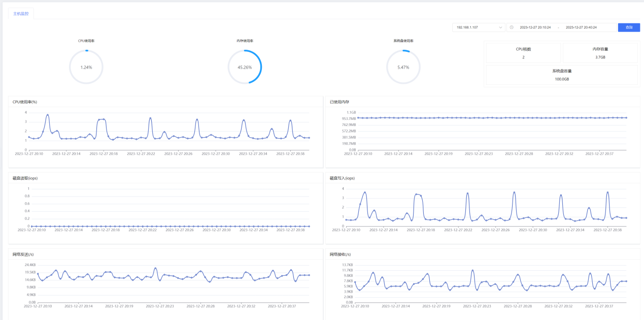
Task: Click the 190.7MB axis label in memory chart
Action: click(349, 144)
